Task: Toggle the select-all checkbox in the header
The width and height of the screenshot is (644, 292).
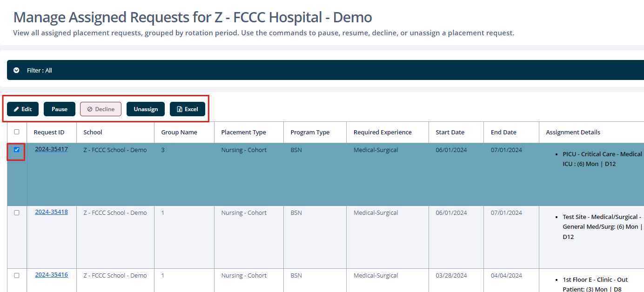Action: pyautogui.click(x=17, y=132)
